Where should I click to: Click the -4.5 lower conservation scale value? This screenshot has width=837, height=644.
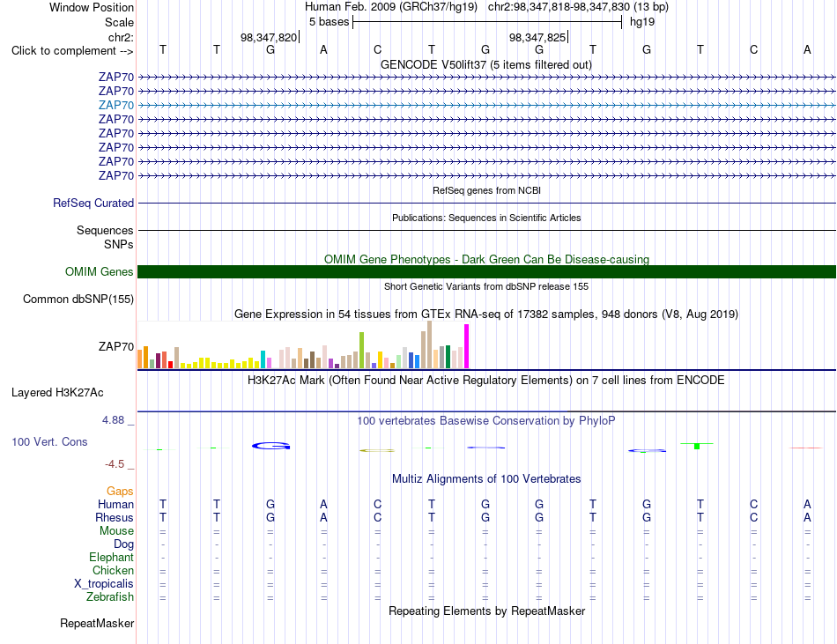click(115, 464)
